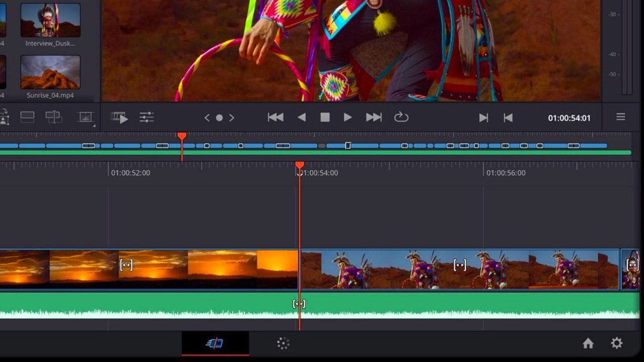The width and height of the screenshot is (644, 362).
Task: Click the dancer clip trim handle icon
Action: click(x=460, y=265)
